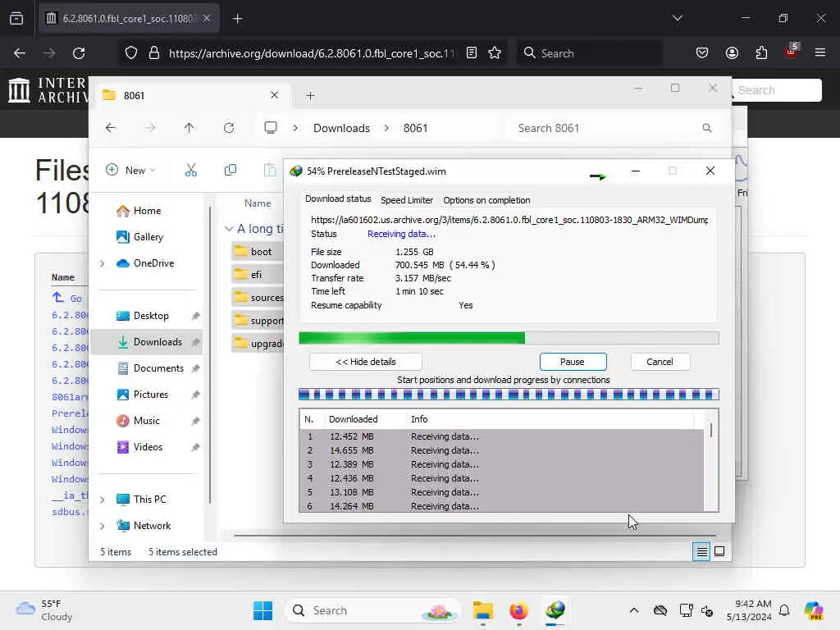Click Firefox list all tabs chevron
The width and height of the screenshot is (840, 630).
(677, 18)
